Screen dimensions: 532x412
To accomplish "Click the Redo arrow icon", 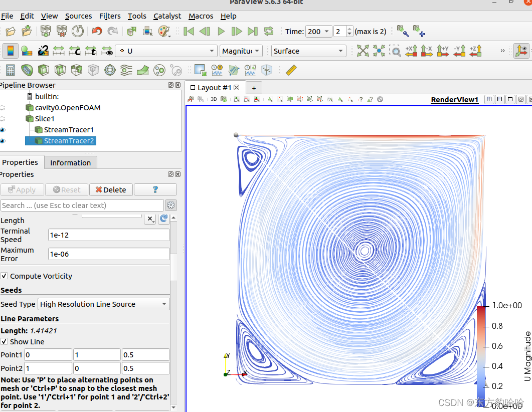I will click(x=113, y=32).
